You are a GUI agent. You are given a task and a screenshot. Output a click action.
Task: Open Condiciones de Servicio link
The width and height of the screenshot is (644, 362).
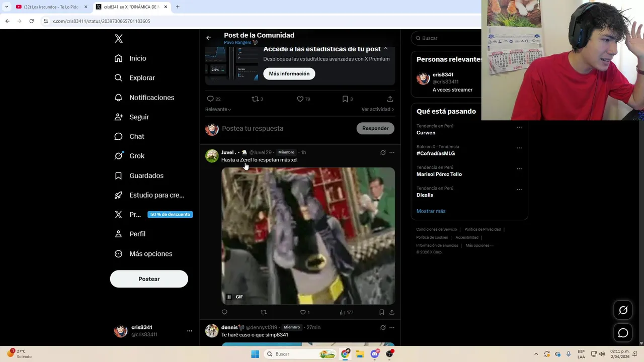(436, 229)
